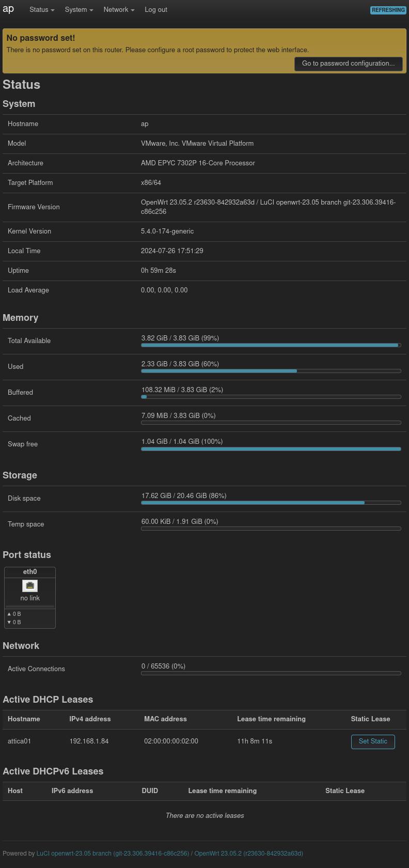The width and height of the screenshot is (409, 868).
Task: Click the eth0 upload traffic counter
Action: pyautogui.click(x=14, y=614)
